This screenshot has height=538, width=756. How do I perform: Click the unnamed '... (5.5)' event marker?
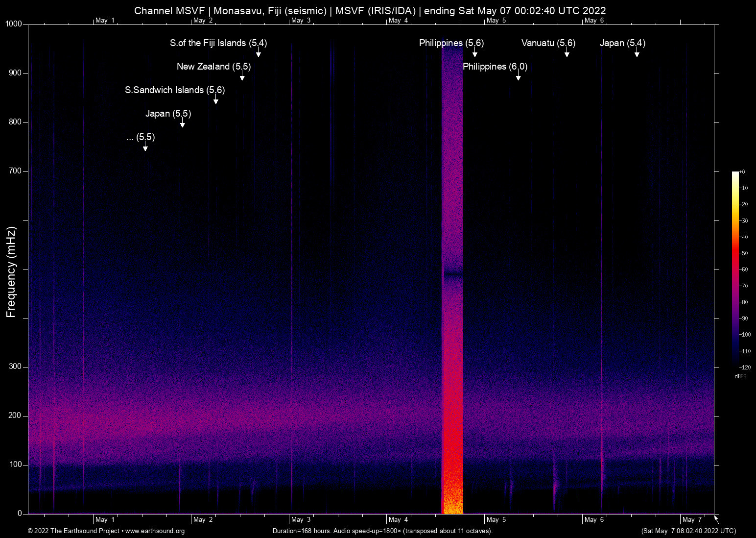pos(145,147)
